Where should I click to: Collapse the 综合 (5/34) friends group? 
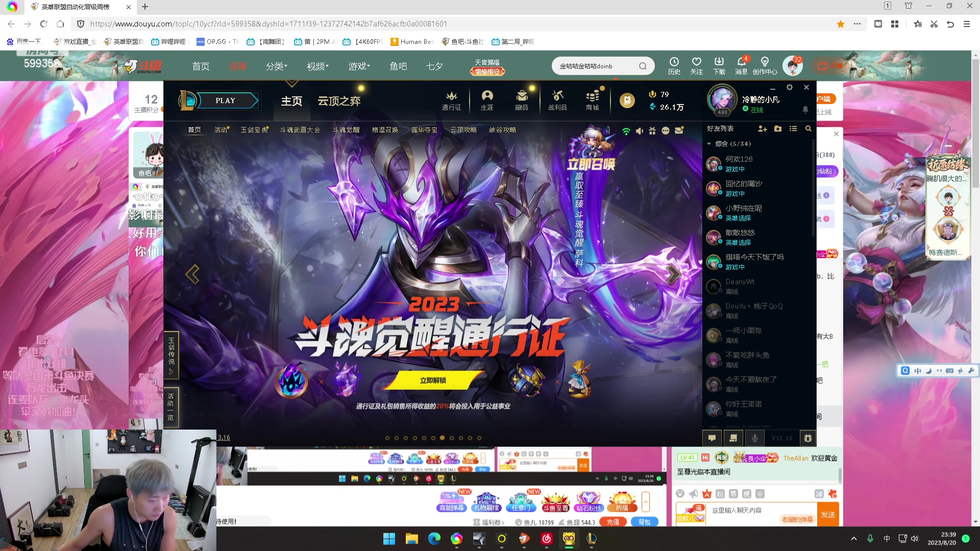[709, 144]
